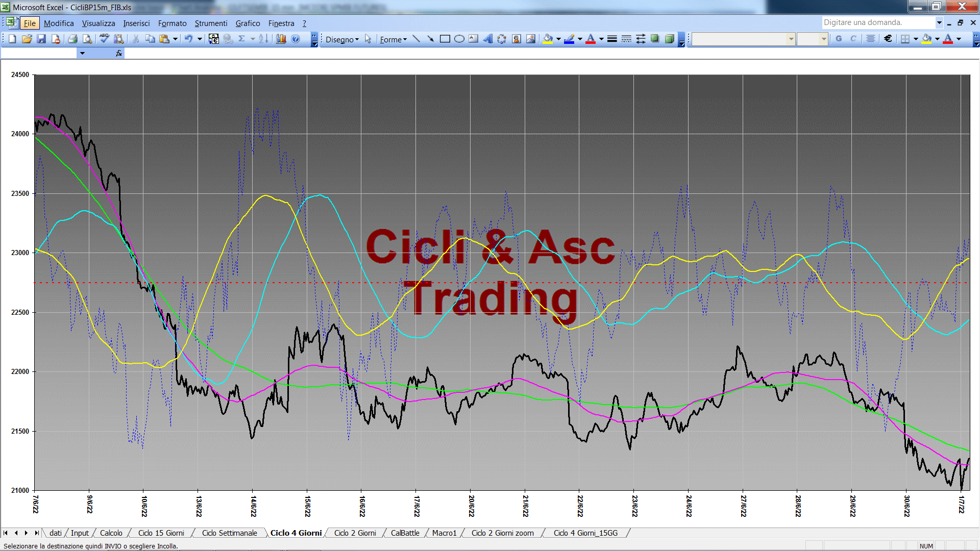Screen dimensions: 980x551
Task: Open the Grafico menu
Action: 248,23
